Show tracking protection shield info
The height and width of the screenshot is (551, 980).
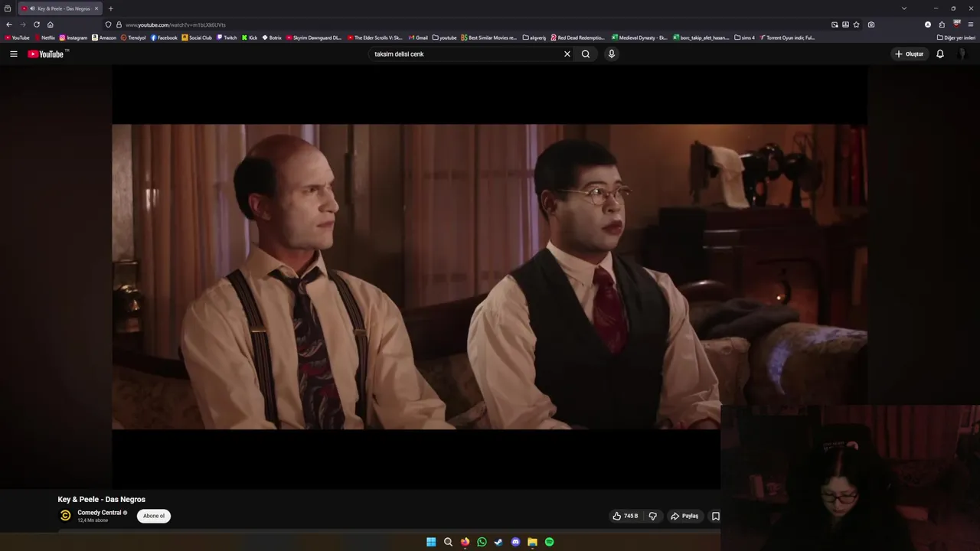coord(108,24)
